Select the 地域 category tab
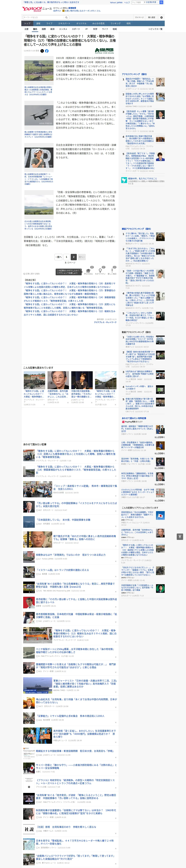Viewport: 186px width, 868px height. pyautogui.click(x=115, y=29)
